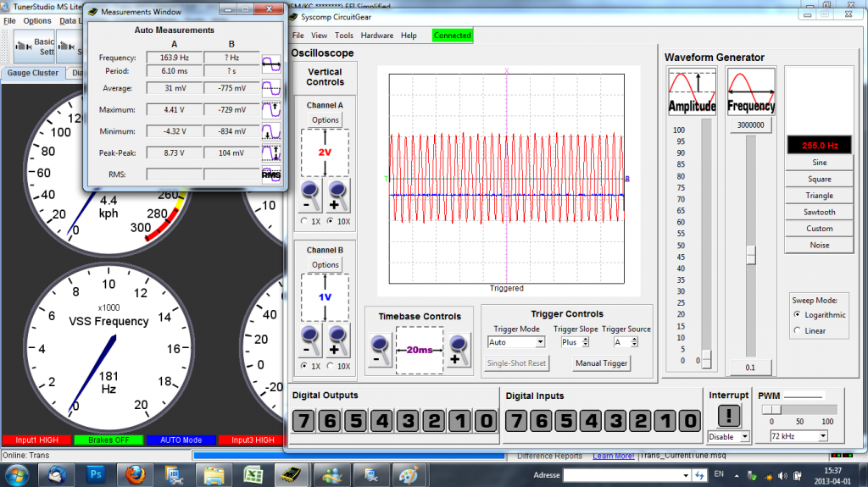This screenshot has width=868, height=487.
Task: Select the Square waveform
Action: pyautogui.click(x=820, y=180)
